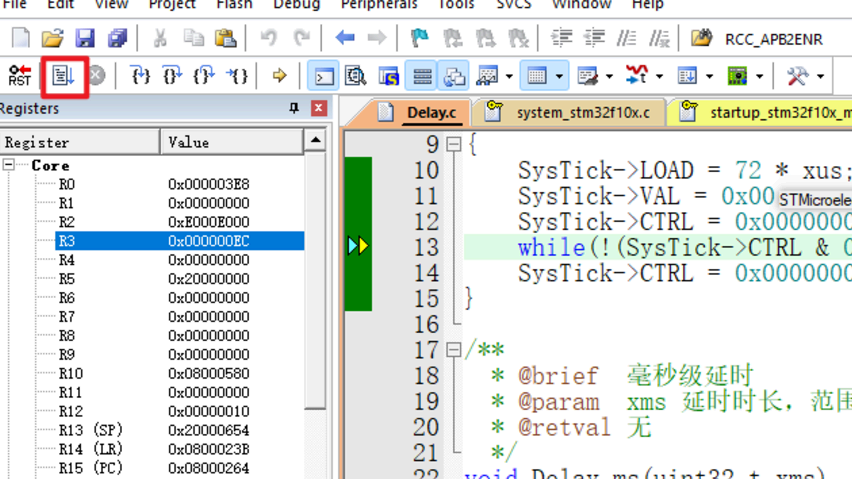Screen dimensions: 852x479
Task: Open Serial windows dropdown arrow
Action: [x=609, y=77]
